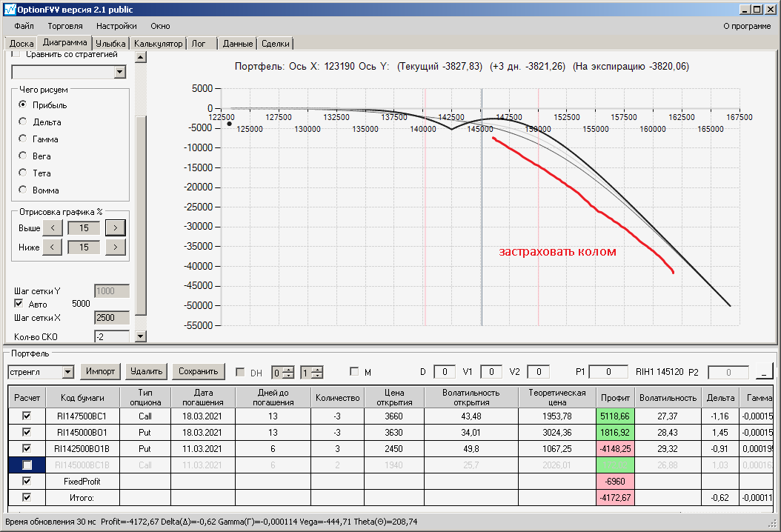Toggle the M checkbox

[354, 372]
